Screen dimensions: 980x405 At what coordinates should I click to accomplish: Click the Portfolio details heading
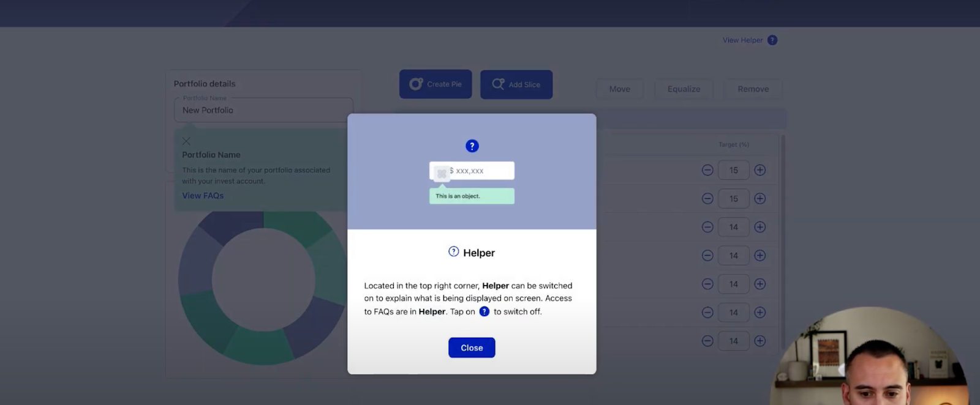point(205,84)
